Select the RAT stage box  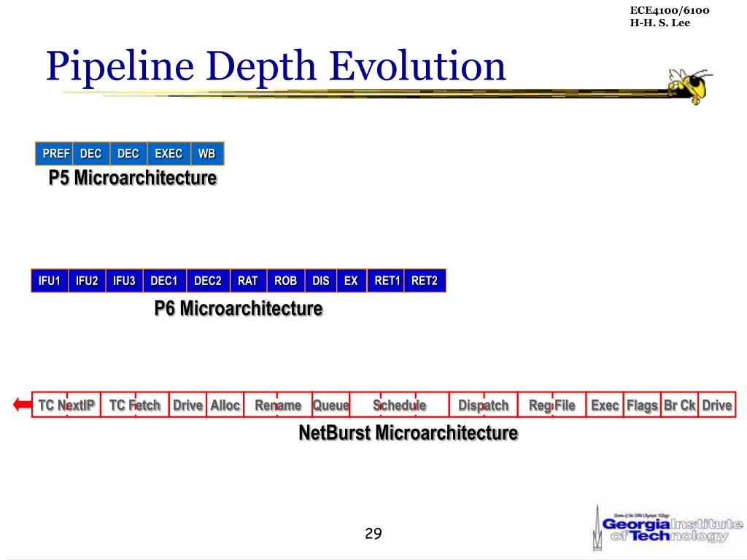pos(248,281)
